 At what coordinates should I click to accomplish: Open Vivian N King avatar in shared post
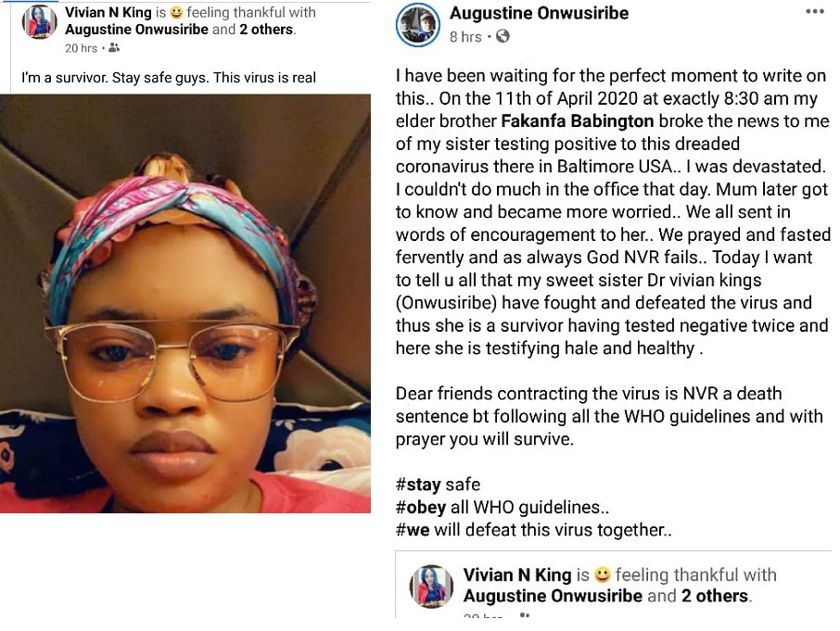(432, 587)
